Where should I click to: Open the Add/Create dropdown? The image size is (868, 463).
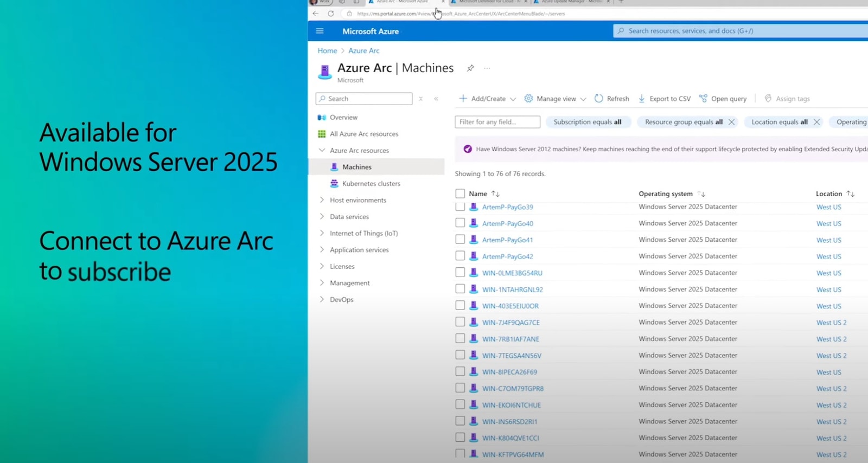pyautogui.click(x=487, y=99)
